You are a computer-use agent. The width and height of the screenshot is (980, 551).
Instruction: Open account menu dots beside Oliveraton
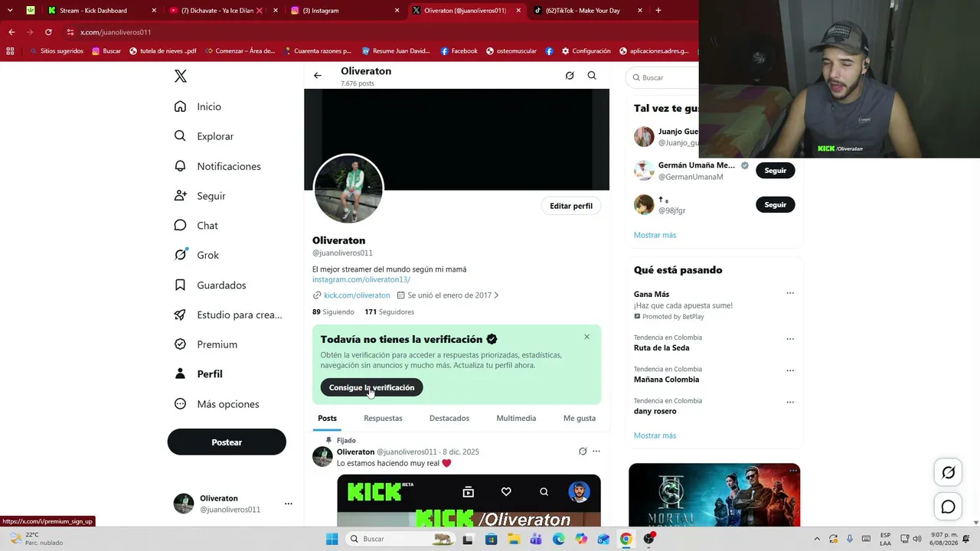coord(289,504)
